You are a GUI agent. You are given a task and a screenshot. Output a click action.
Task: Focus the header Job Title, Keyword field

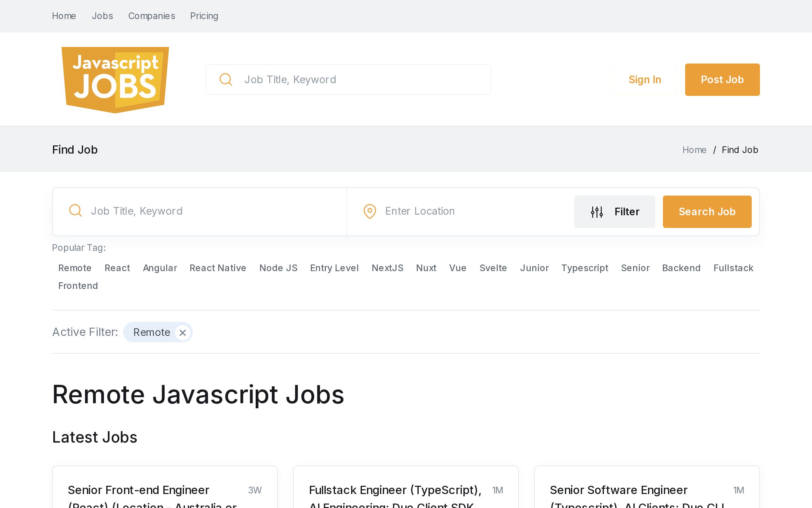[348, 80]
